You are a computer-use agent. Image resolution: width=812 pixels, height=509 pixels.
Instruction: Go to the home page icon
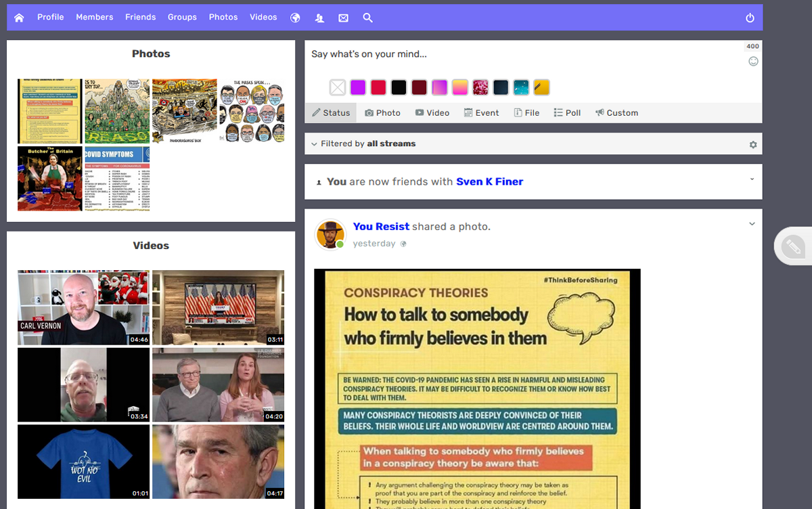(x=19, y=18)
